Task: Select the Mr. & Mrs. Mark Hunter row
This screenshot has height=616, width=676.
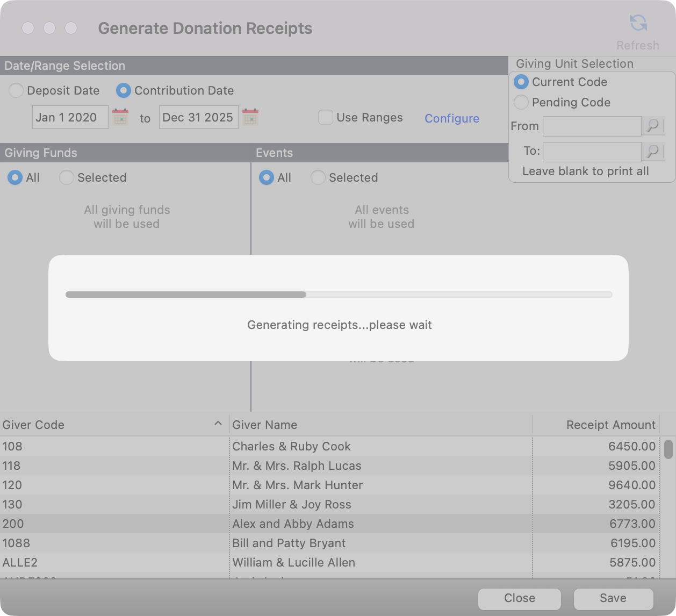Action: point(330,485)
